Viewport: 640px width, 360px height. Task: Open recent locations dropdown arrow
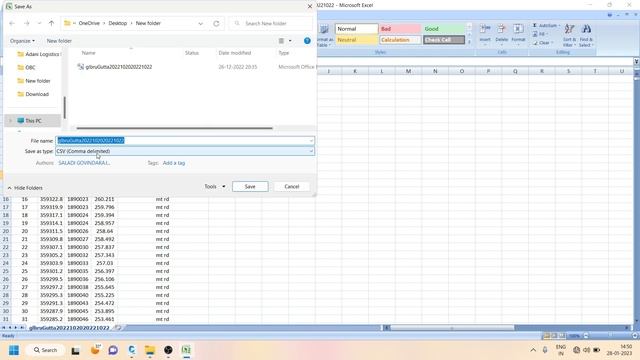39,23
